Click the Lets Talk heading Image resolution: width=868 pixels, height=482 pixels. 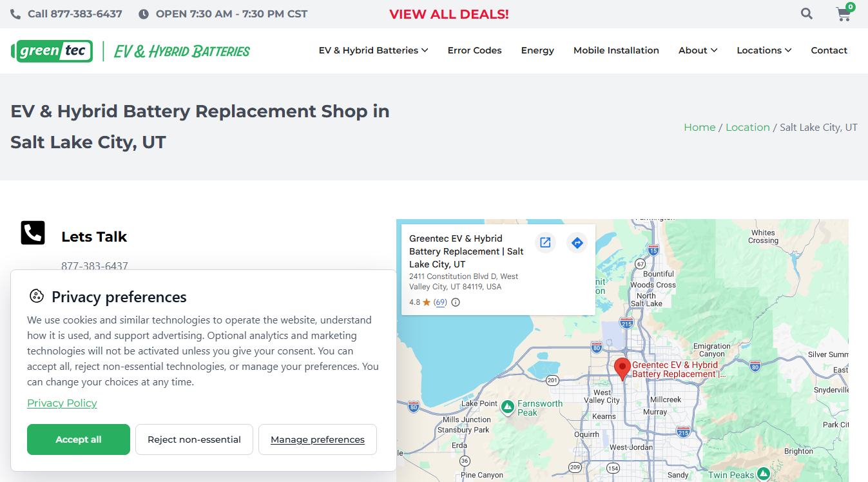coord(94,236)
